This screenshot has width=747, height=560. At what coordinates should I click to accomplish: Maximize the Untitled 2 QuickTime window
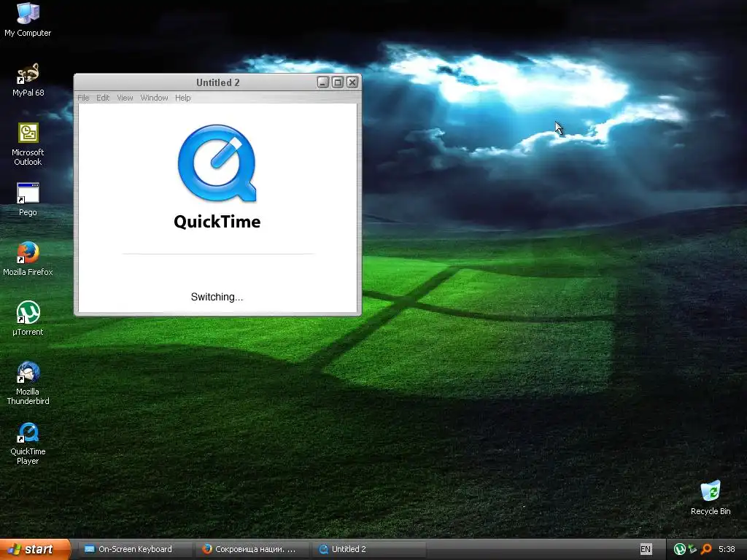(337, 82)
